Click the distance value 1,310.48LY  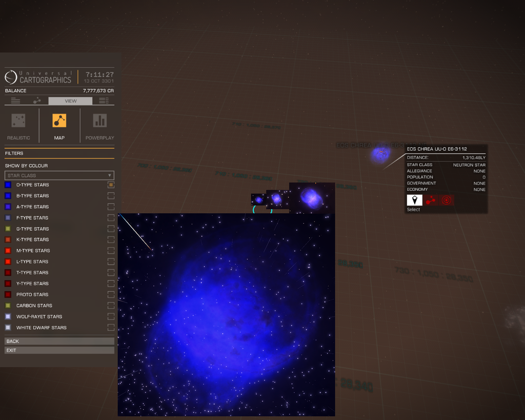474,157
